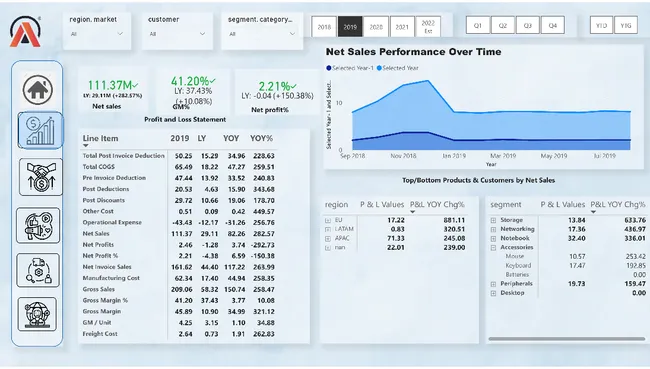Expand the APAC region row
This screenshot has width=650, height=369.
[328, 238]
